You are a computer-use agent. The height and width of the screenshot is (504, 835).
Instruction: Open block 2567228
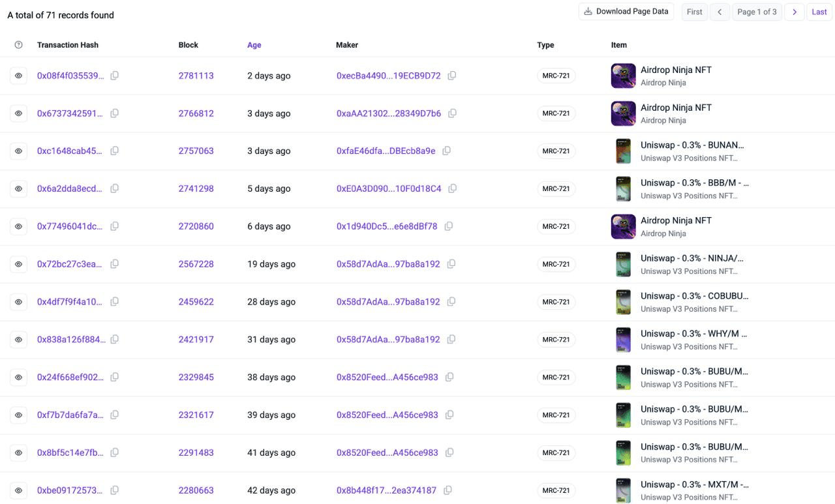click(x=196, y=264)
